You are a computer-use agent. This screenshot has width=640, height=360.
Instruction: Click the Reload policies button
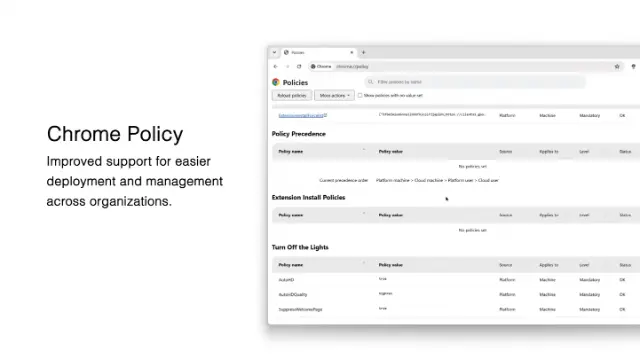pos(292,96)
